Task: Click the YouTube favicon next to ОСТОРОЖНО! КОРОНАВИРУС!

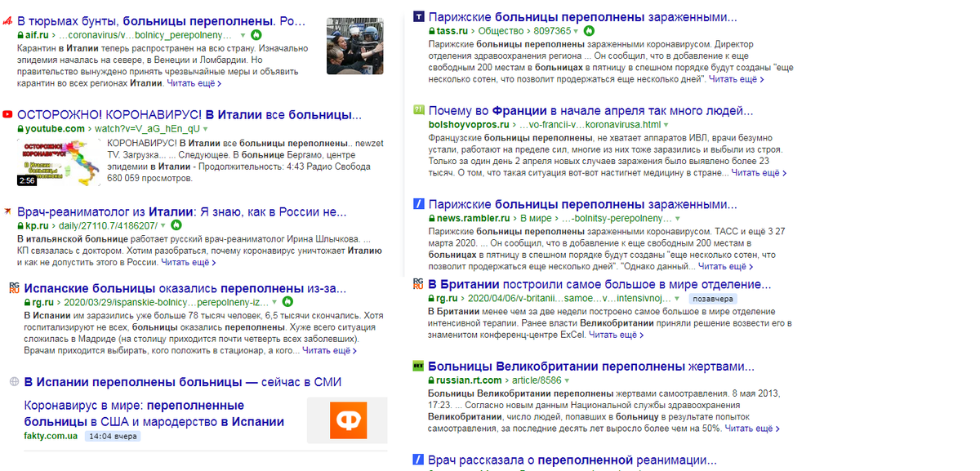Action: 7,115
